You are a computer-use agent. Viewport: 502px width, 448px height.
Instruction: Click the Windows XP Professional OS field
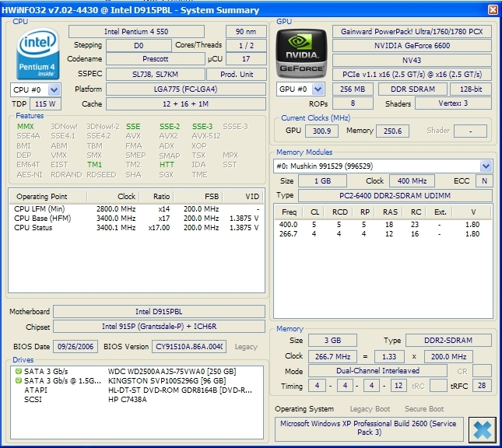tap(369, 428)
